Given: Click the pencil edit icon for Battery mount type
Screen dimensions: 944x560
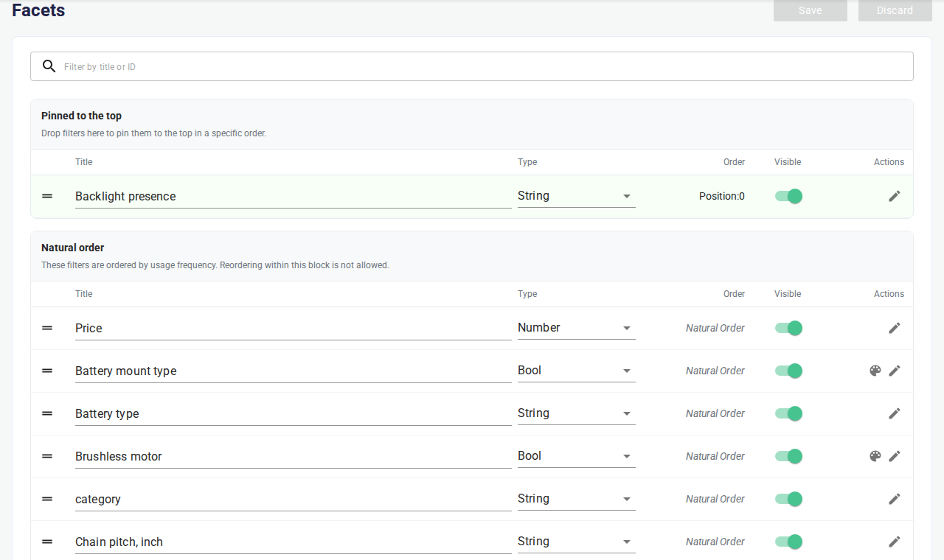Looking at the screenshot, I should pyautogui.click(x=895, y=371).
